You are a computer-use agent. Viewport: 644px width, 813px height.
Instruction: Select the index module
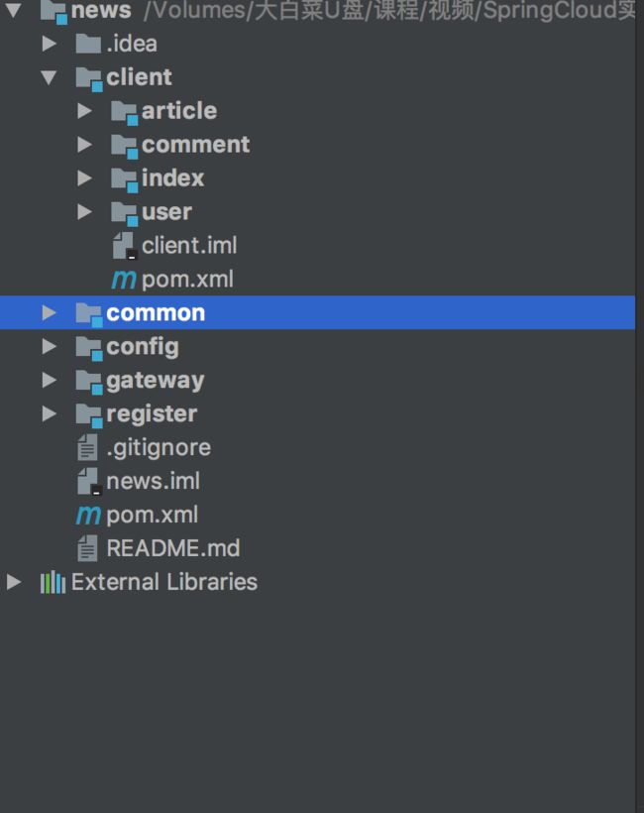point(172,177)
